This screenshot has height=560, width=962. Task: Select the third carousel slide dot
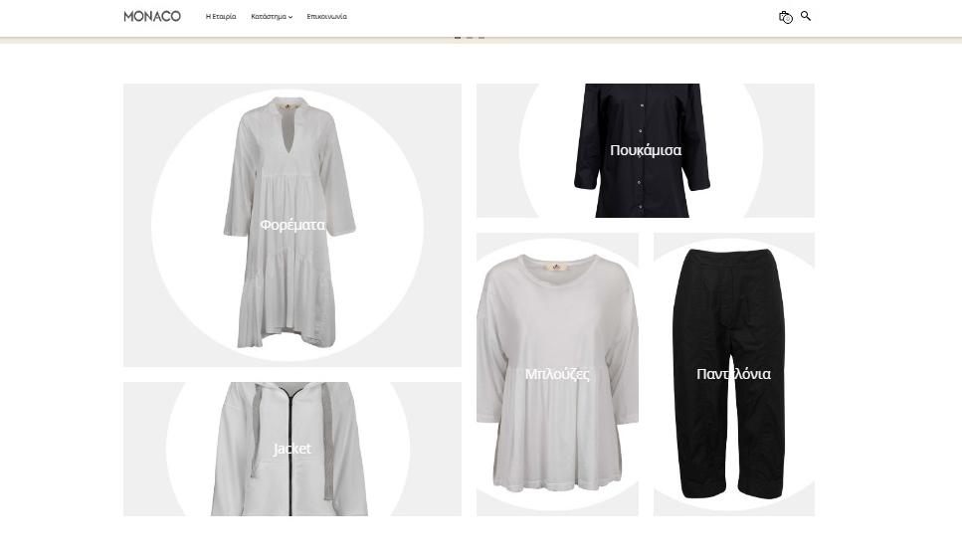481,38
